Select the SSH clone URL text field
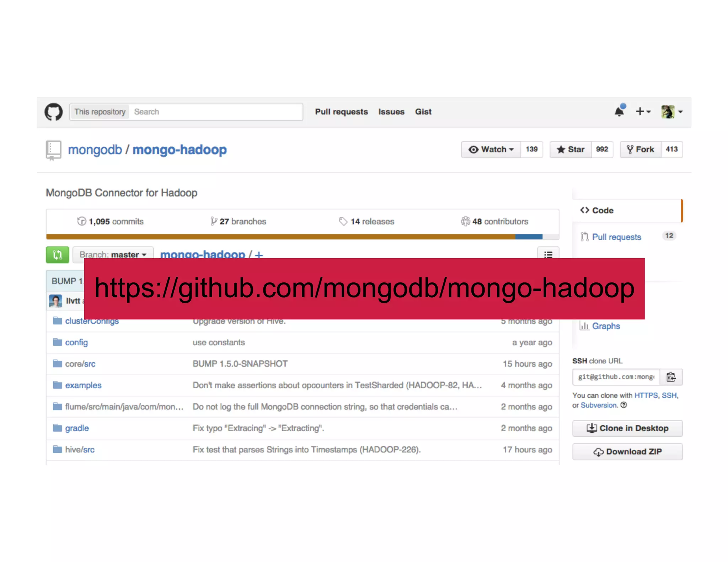 tap(616, 377)
